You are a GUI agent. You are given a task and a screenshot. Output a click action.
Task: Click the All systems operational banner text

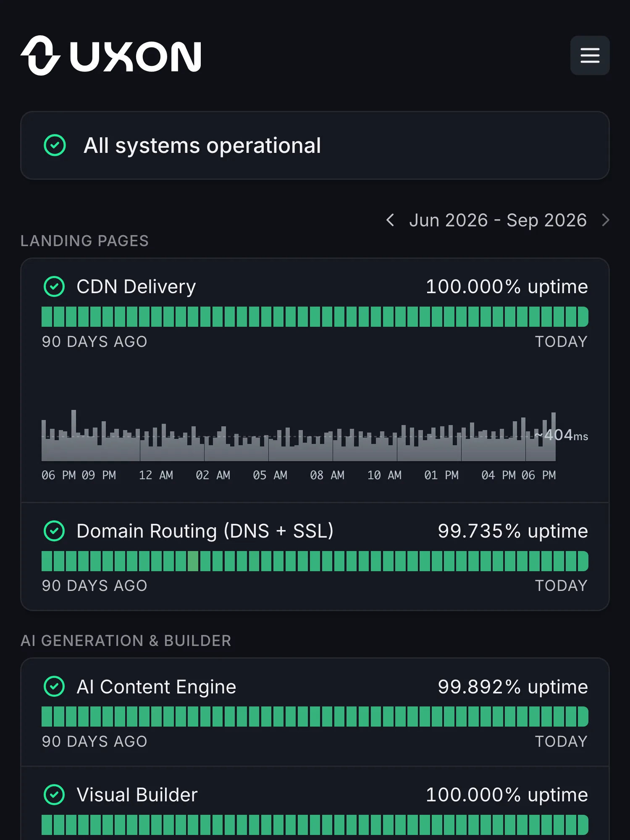pyautogui.click(x=202, y=145)
